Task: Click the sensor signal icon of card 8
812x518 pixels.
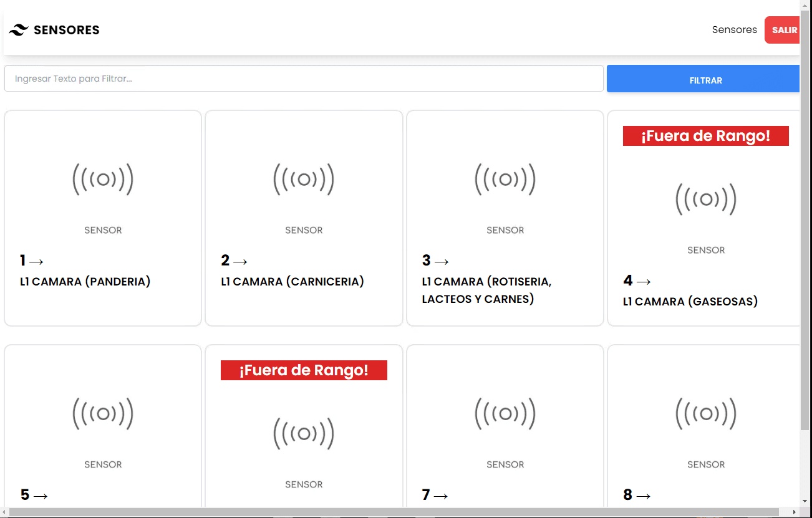Action: coord(706,414)
